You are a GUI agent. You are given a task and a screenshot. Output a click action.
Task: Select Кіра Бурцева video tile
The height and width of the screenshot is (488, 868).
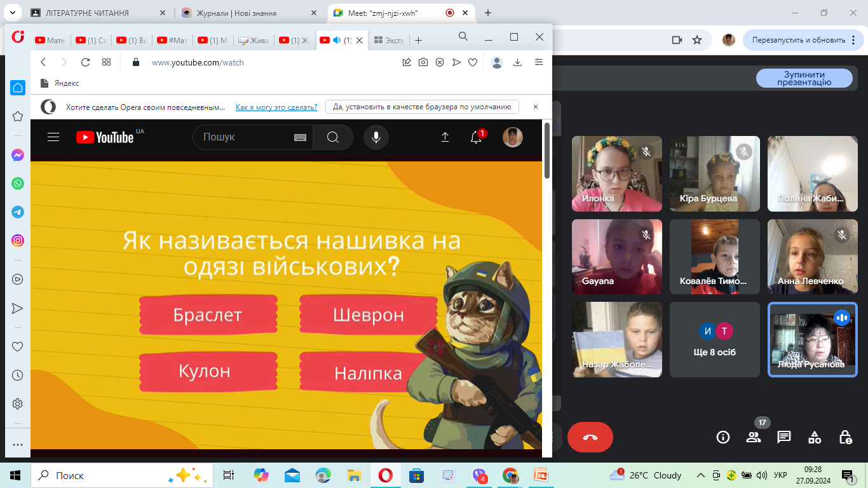click(715, 173)
